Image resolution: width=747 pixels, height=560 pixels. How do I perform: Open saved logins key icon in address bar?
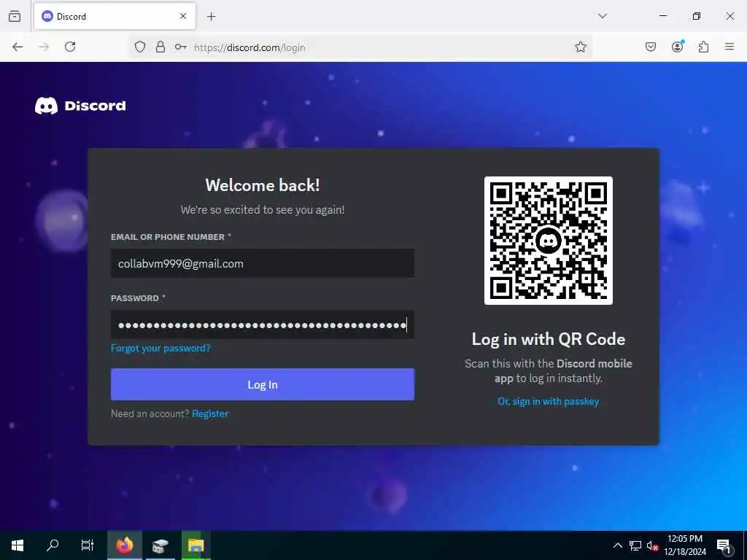(x=181, y=47)
